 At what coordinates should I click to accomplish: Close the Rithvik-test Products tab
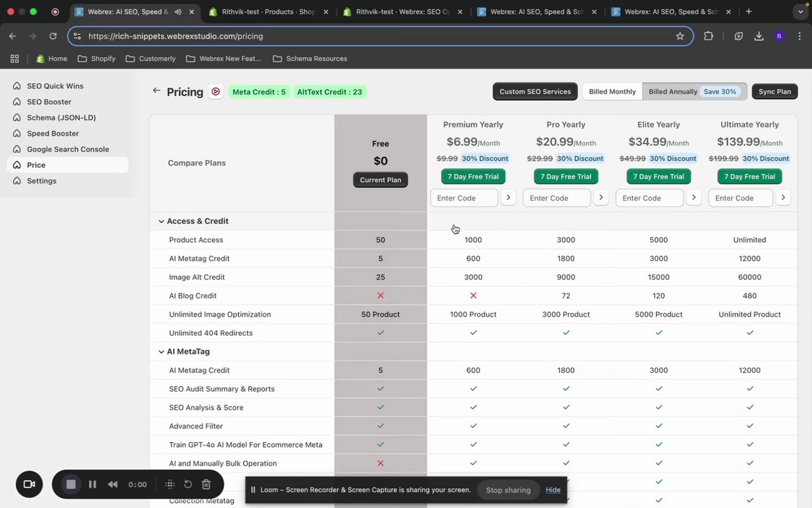pos(325,12)
